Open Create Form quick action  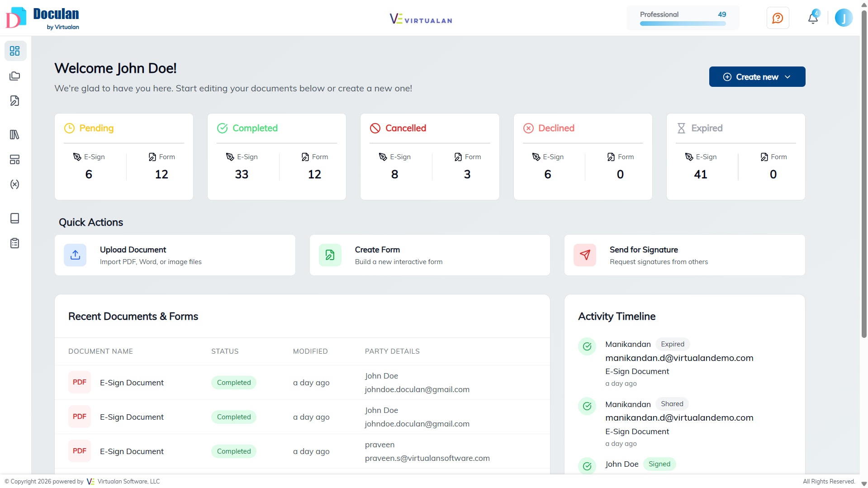coord(430,255)
